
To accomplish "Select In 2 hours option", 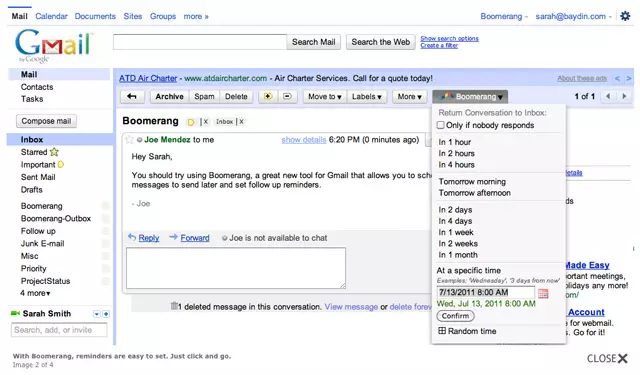I will click(x=456, y=153).
